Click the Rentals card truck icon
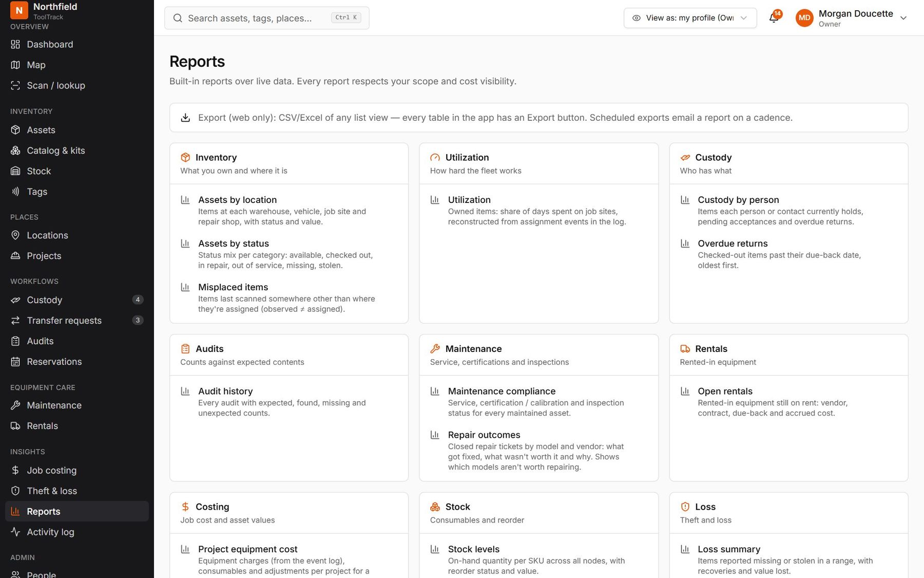The image size is (924, 578). (x=685, y=349)
